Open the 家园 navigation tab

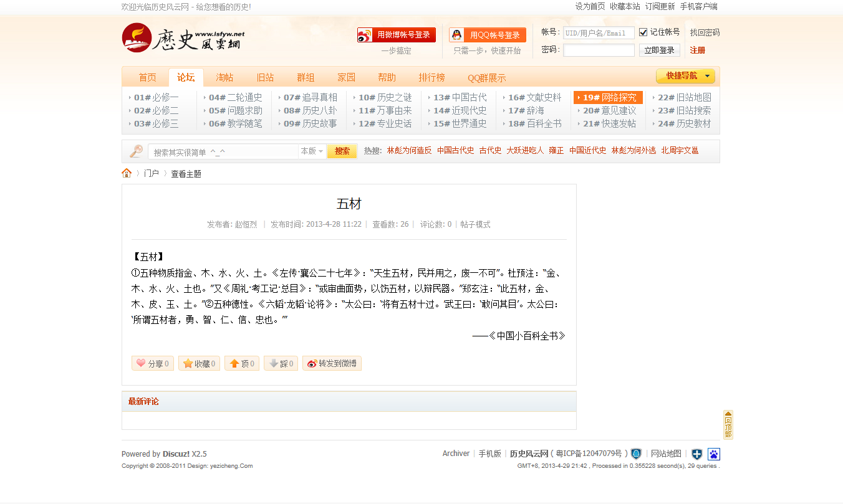[x=346, y=77]
